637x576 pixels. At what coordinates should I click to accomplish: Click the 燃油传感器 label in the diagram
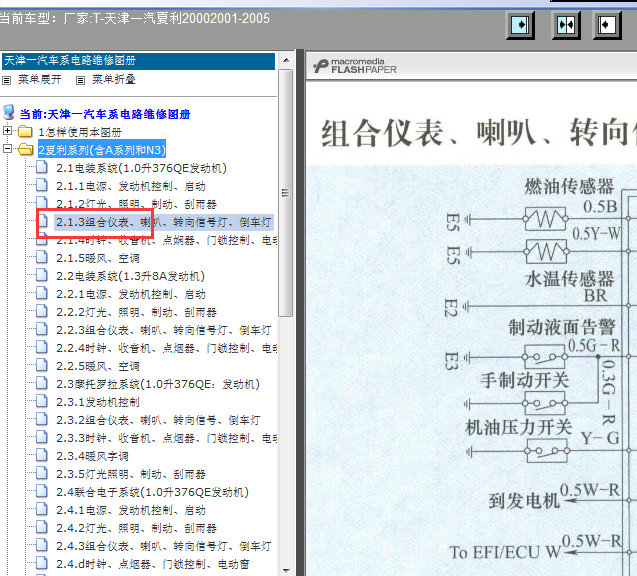coord(569,186)
